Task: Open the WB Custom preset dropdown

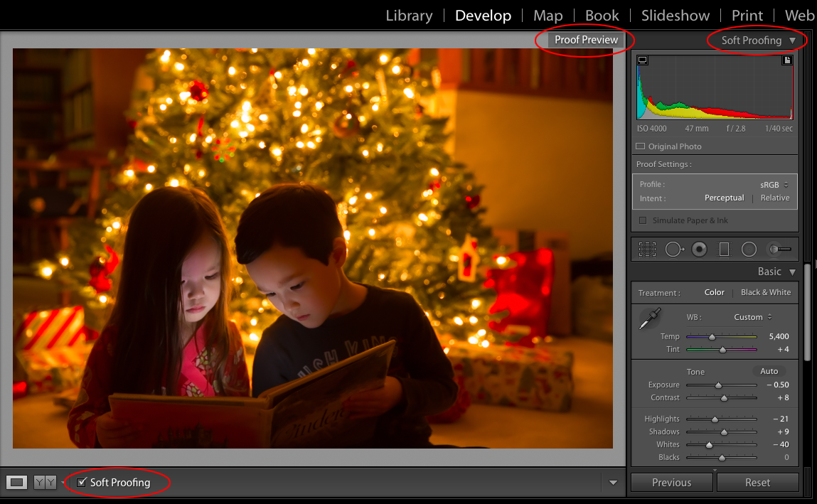Action: click(752, 317)
